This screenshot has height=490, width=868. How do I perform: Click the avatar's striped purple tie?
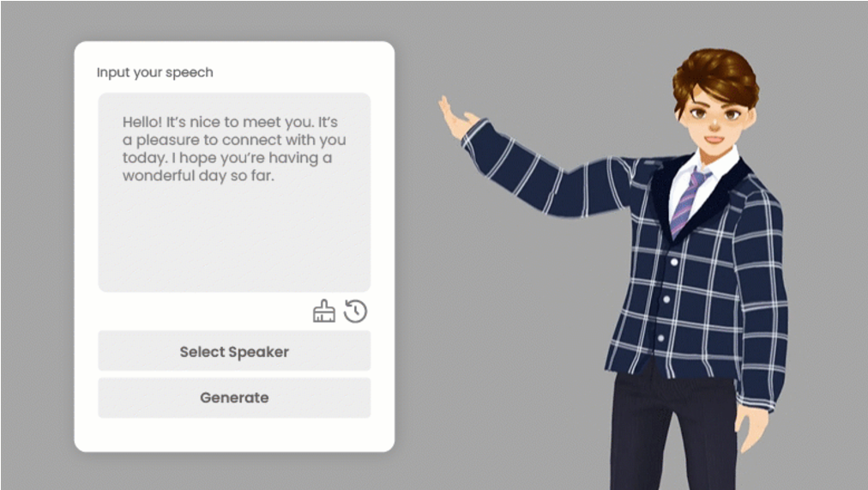[688, 201]
